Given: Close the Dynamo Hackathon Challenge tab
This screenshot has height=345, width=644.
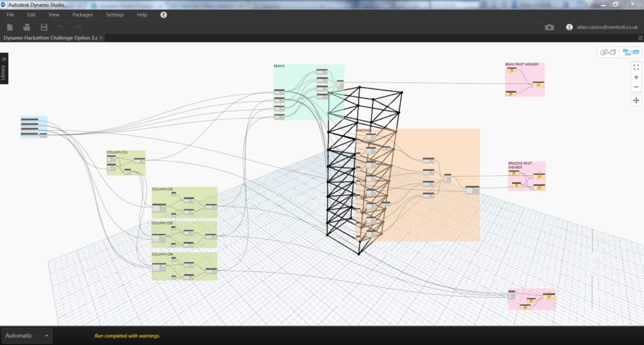Looking at the screenshot, I should point(101,38).
